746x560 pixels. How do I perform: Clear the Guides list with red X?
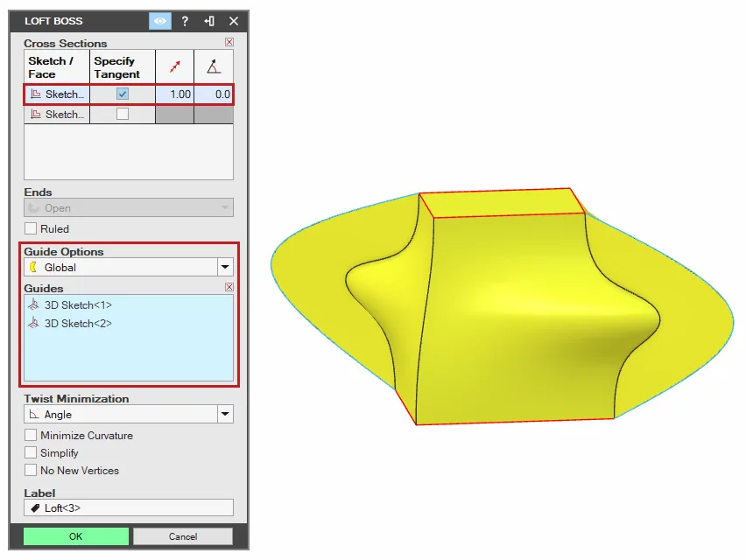229,287
